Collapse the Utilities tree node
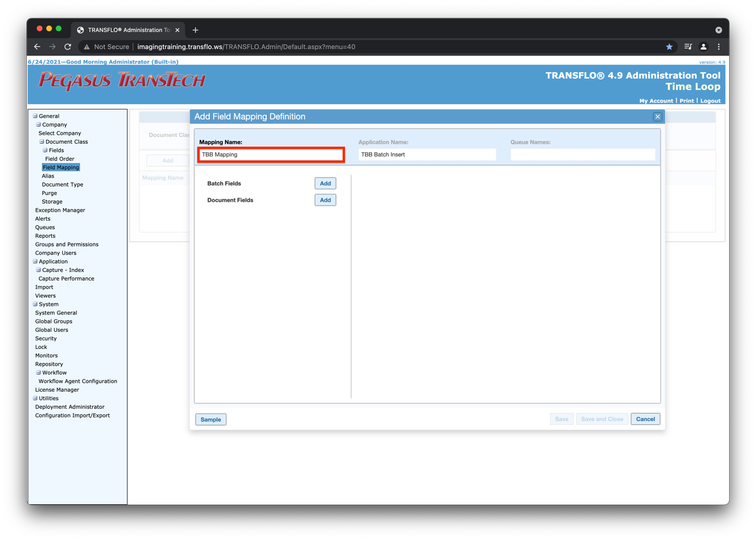Viewport: 756px width, 540px height. (35, 398)
